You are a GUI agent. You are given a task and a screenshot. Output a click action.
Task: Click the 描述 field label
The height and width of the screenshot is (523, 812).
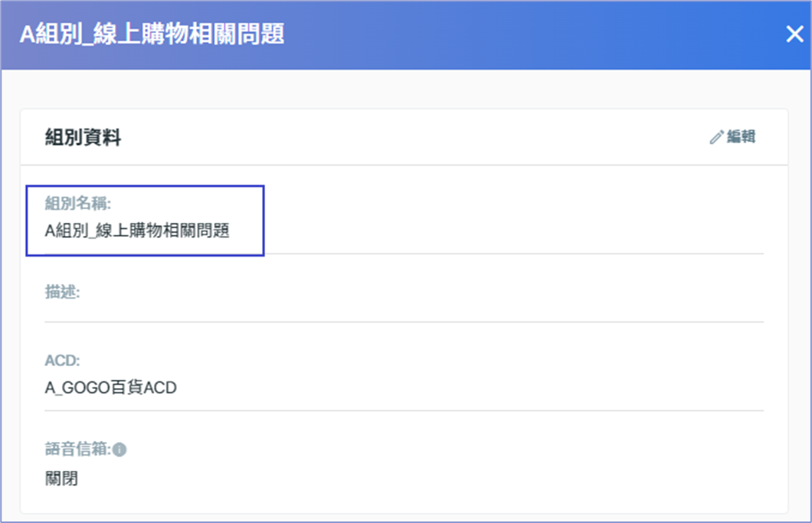(x=62, y=292)
